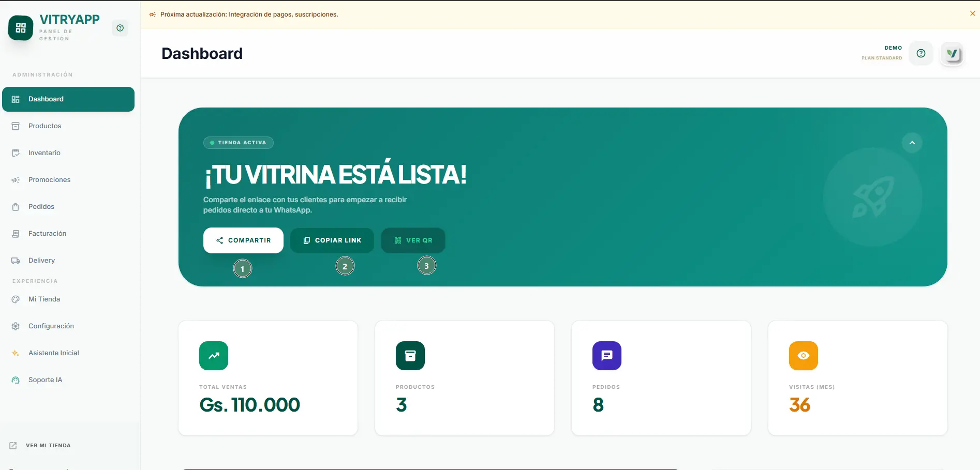The image size is (980, 470).
Task: Click the Ver QR button
Action: pyautogui.click(x=413, y=240)
